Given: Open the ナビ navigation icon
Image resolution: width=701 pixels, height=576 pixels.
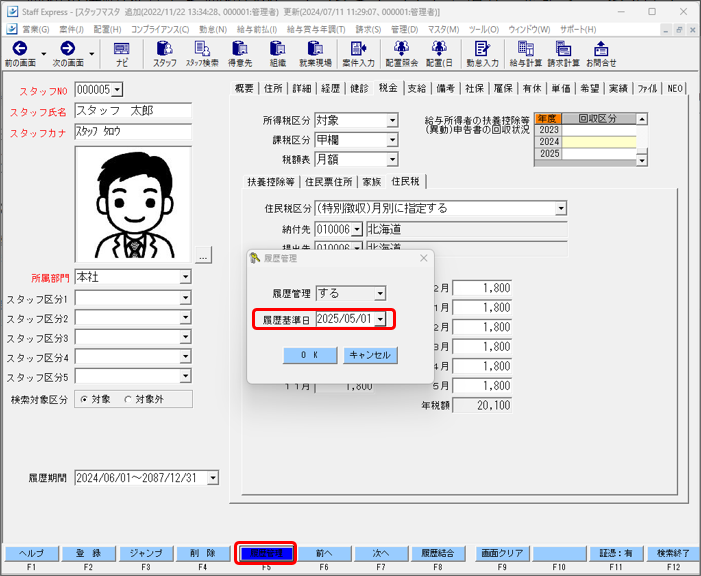Looking at the screenshot, I should pyautogui.click(x=122, y=48).
